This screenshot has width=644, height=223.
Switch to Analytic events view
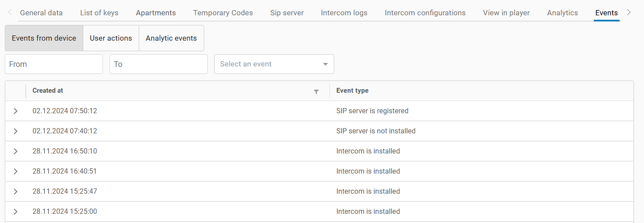point(171,38)
